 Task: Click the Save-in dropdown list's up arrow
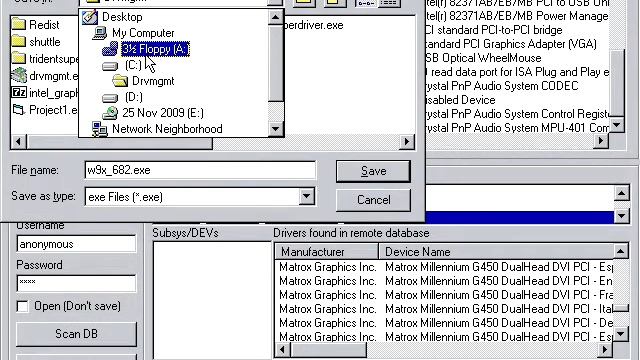pos(276,18)
